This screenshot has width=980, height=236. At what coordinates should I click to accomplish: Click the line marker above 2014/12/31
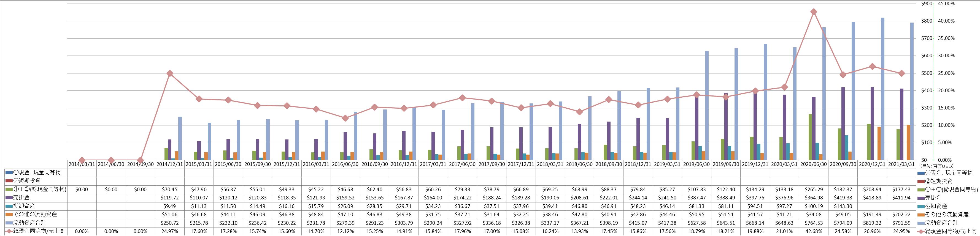(170, 73)
